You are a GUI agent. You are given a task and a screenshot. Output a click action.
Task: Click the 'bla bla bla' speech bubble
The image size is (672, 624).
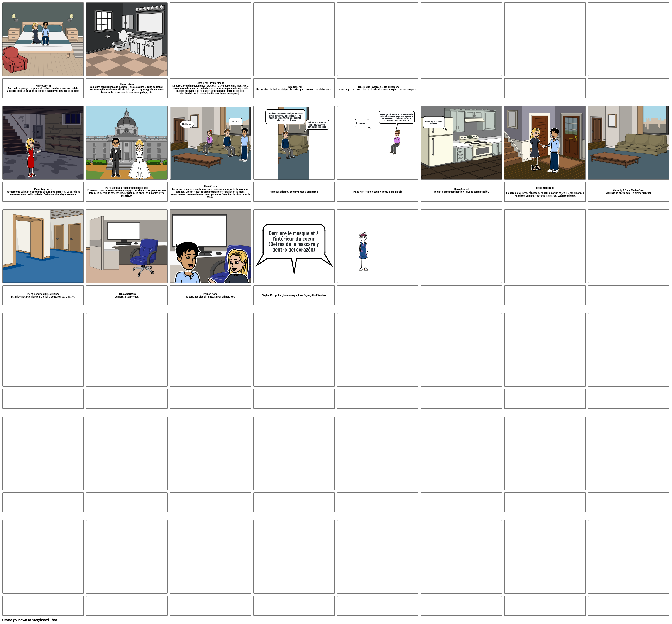[187, 124]
